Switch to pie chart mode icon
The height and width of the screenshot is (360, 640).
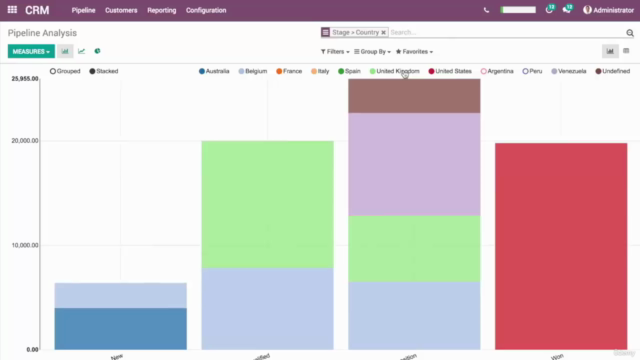pyautogui.click(x=97, y=51)
